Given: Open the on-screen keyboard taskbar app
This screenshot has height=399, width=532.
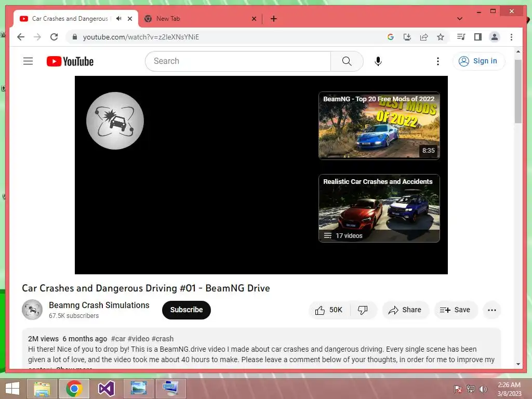Looking at the screenshot, I should pyautogui.click(x=170, y=389).
